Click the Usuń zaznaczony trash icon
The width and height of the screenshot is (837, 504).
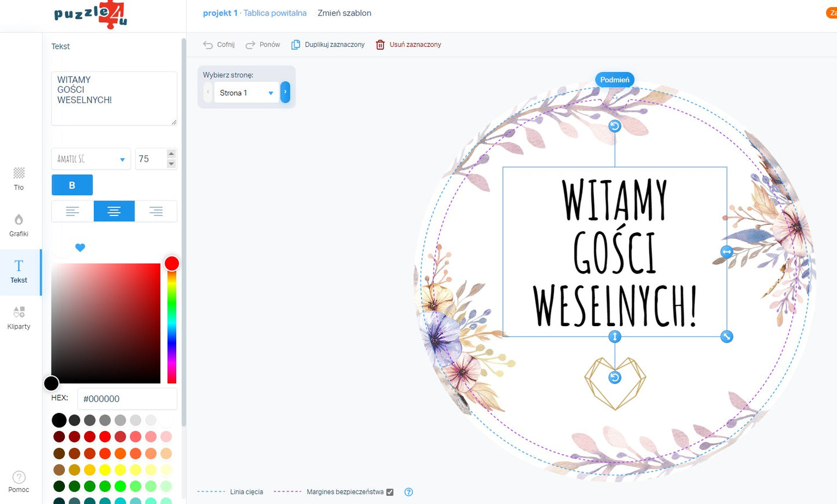pos(380,45)
